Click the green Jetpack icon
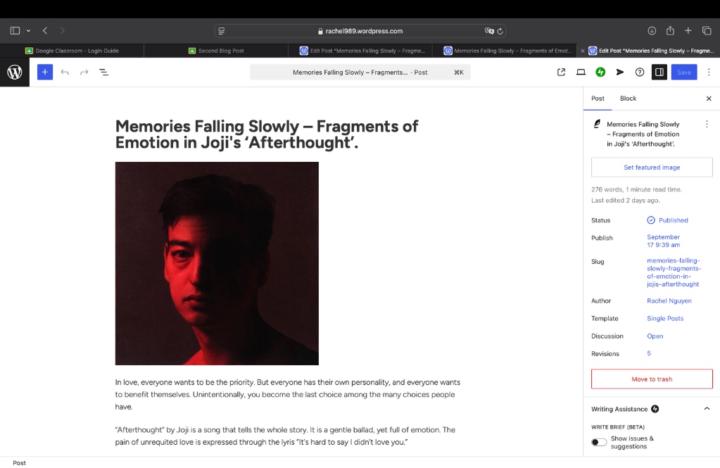 pyautogui.click(x=600, y=72)
